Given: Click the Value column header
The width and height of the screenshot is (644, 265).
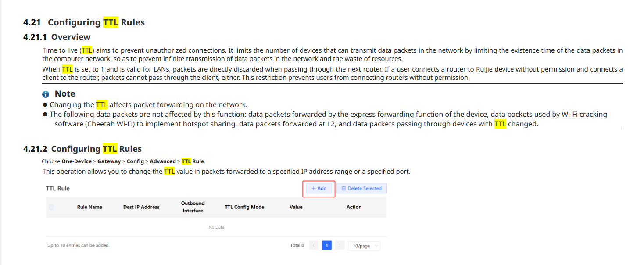Looking at the screenshot, I should (x=296, y=207).
